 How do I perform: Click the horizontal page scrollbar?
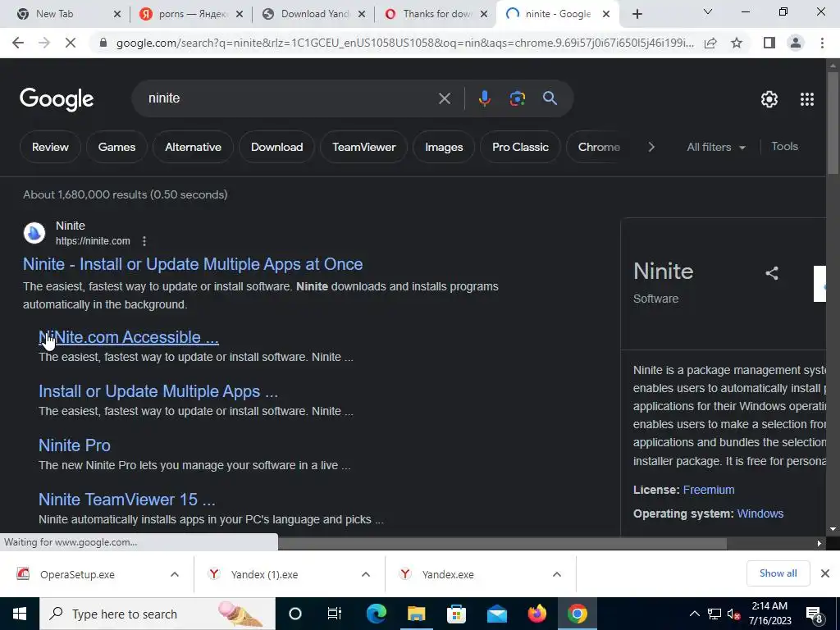coord(502,543)
